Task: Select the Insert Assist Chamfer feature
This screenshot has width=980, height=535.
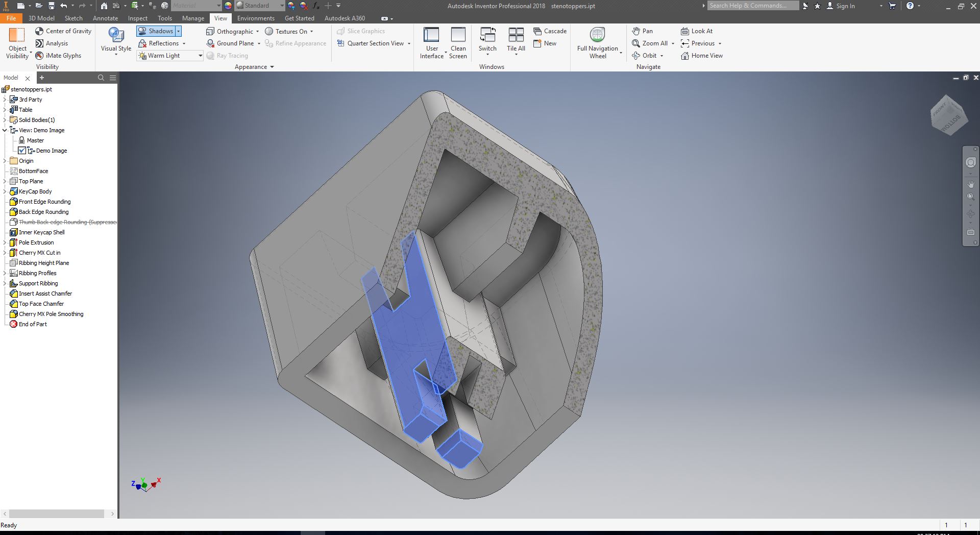Action: pos(41,294)
